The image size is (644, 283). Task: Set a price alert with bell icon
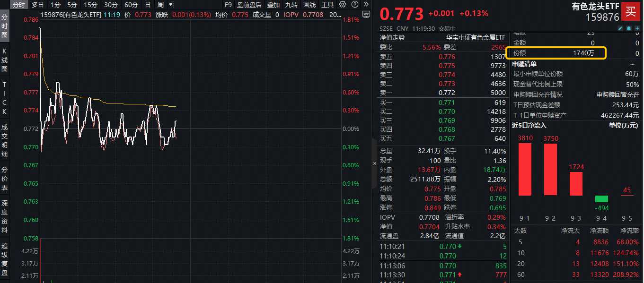pyautogui.click(x=628, y=28)
